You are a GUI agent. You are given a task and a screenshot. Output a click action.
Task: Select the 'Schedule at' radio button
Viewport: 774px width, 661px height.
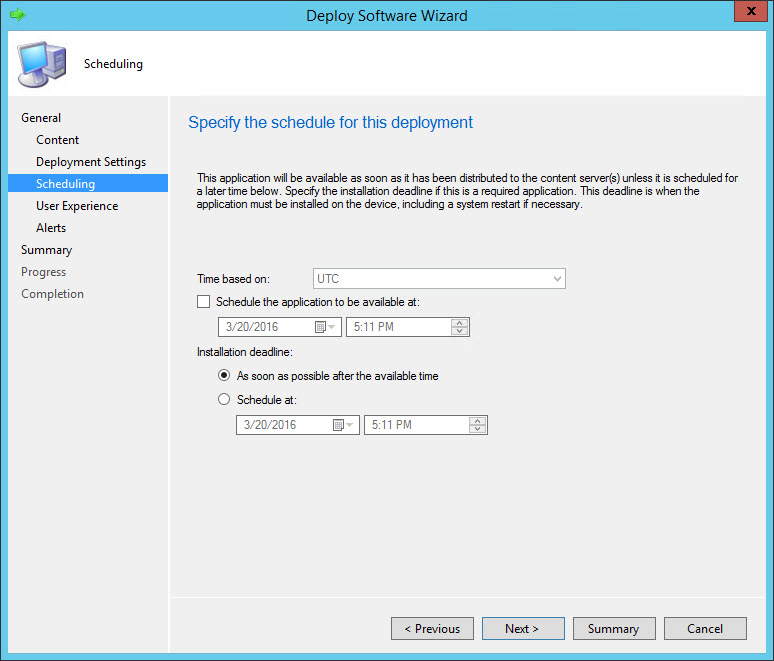coord(224,400)
